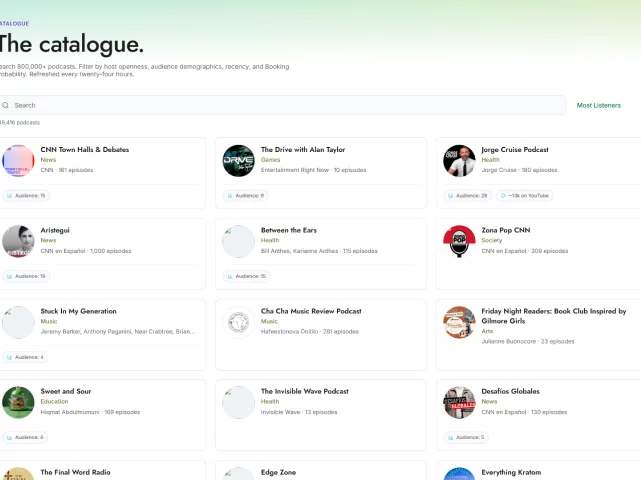The image size is (641, 480).
Task: Click Sweet and Sour title
Action: point(66,391)
